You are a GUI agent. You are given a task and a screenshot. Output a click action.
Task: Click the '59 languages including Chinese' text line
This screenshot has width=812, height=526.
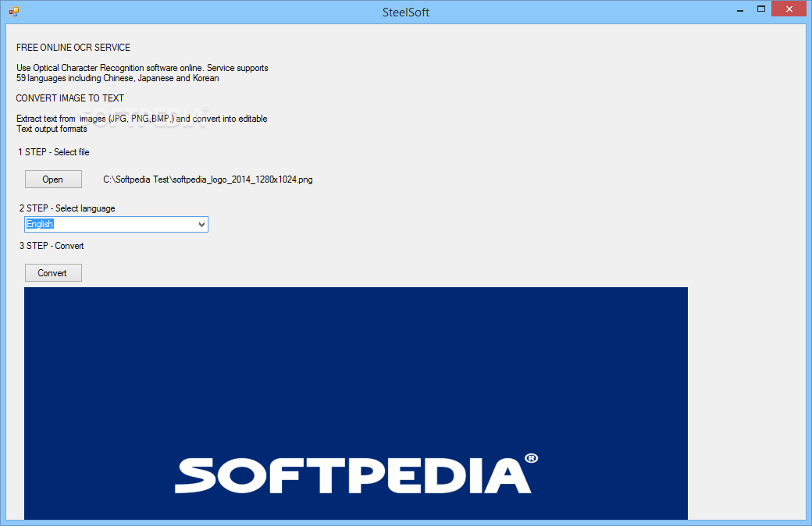pos(118,78)
